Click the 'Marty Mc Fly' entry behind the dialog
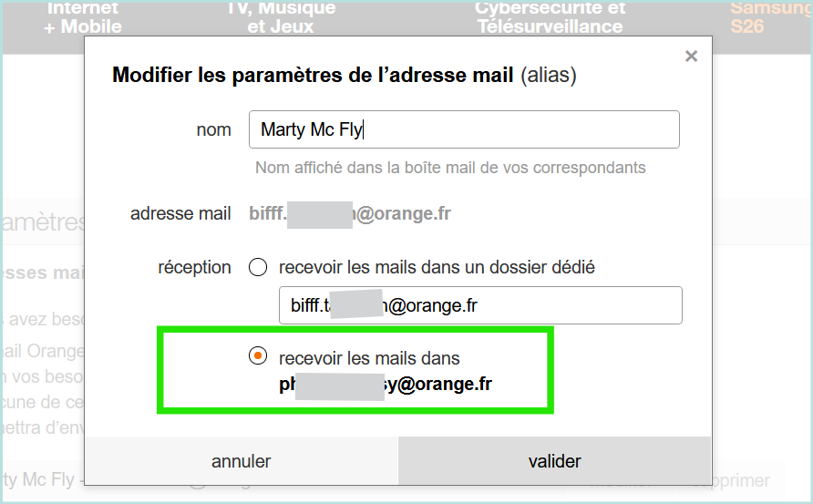 41,480
